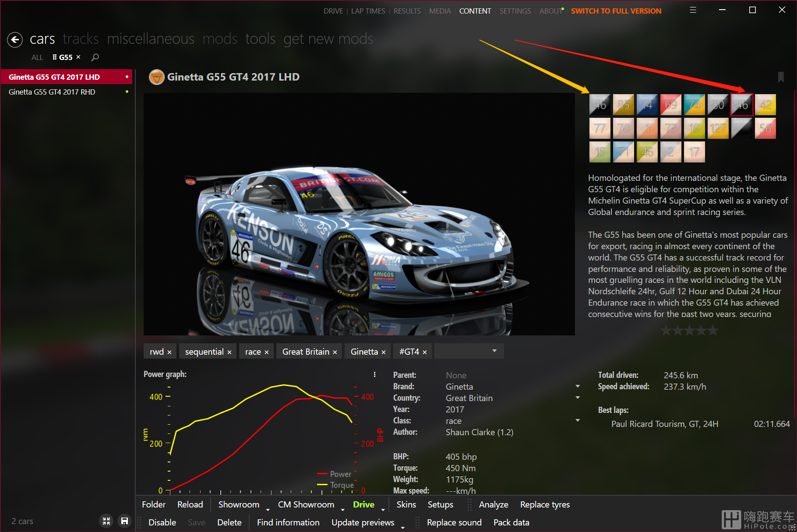Select the grey skin icon number 80
This screenshot has width=797, height=532.
click(718, 105)
